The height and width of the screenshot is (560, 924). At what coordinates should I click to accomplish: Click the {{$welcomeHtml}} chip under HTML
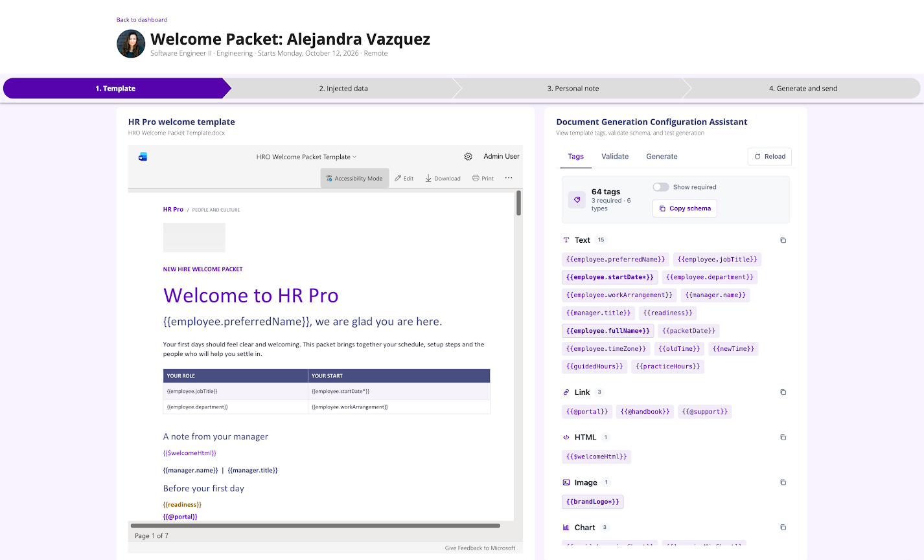tap(596, 457)
